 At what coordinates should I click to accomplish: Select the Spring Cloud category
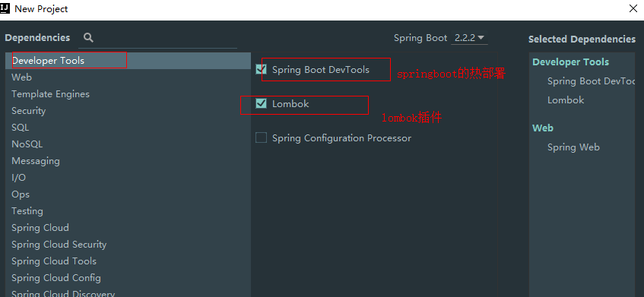(128, 228)
